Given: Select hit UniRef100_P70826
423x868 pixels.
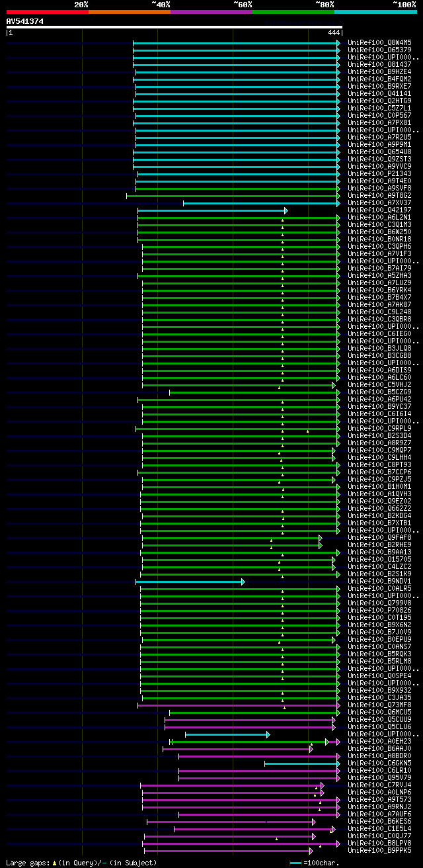Looking at the screenshot, I should click(380, 610).
